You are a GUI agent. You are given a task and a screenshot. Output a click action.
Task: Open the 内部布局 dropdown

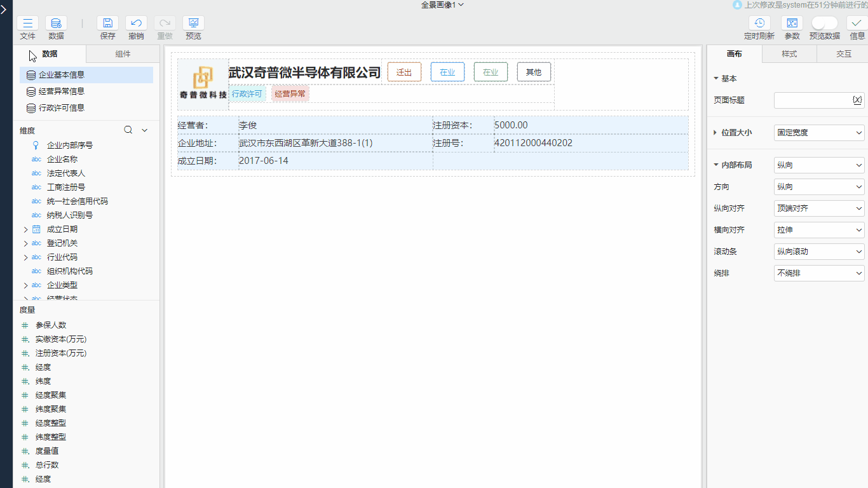819,165
